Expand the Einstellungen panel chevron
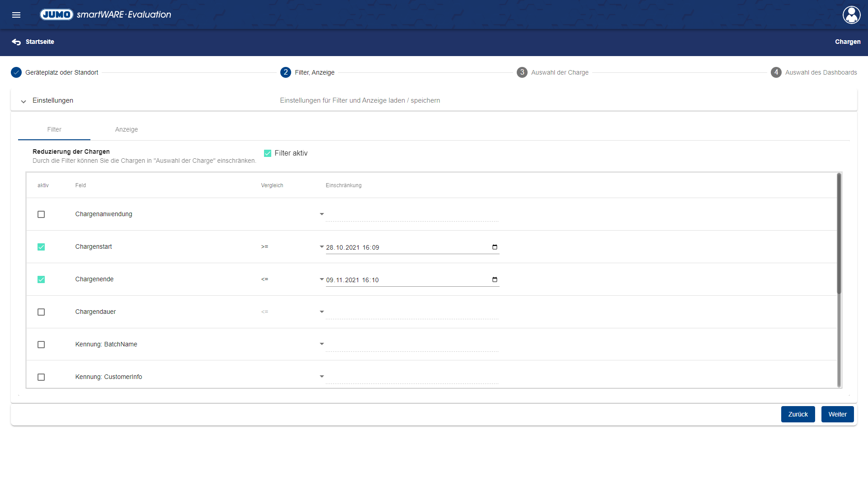The width and height of the screenshot is (868, 478). [x=24, y=101]
